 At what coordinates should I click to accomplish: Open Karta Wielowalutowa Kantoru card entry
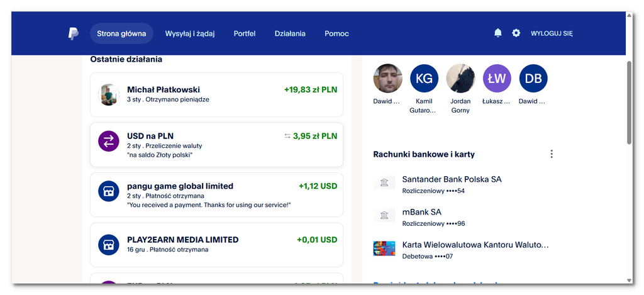coord(464,250)
